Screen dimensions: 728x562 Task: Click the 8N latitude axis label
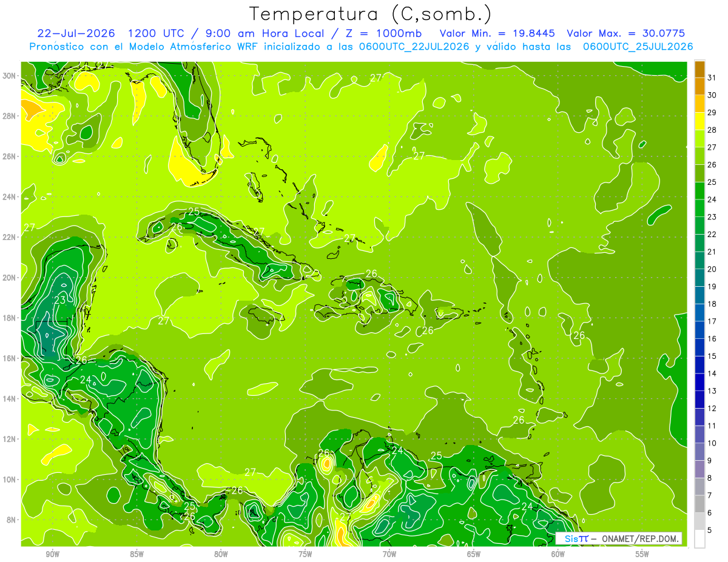[x=12, y=520]
